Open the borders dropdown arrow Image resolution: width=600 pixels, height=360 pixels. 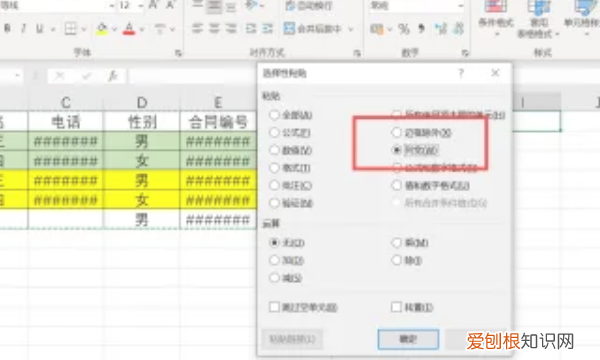point(84,29)
